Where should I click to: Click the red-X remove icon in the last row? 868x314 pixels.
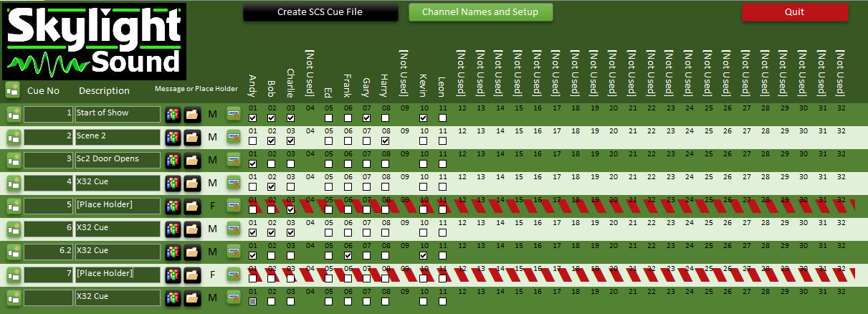coord(234,298)
